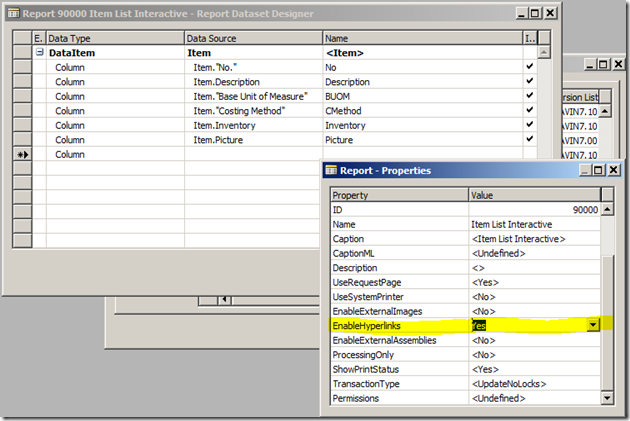Maximize the Report Dataset Designer window
The image size is (630, 421).
(x=535, y=13)
